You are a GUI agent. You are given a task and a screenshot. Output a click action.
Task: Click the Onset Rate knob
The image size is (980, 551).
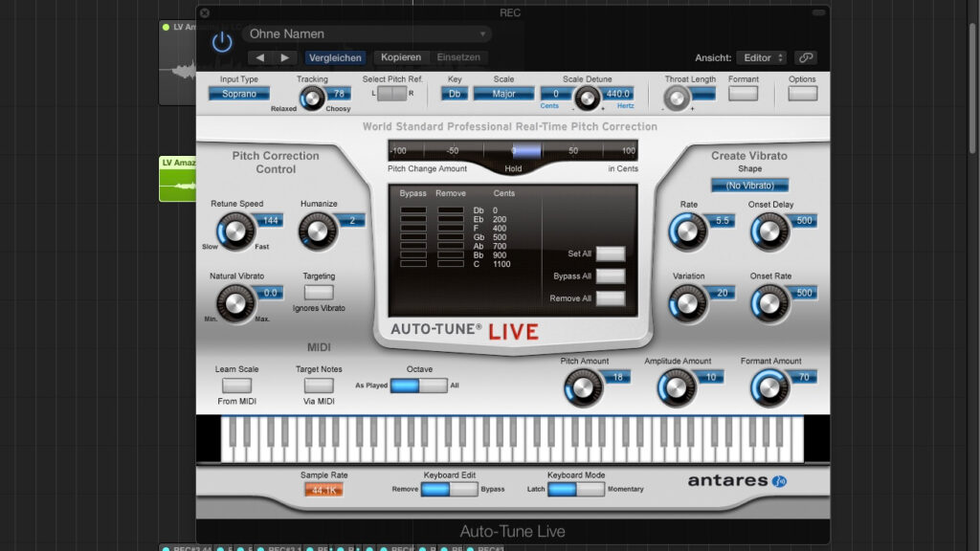769,303
